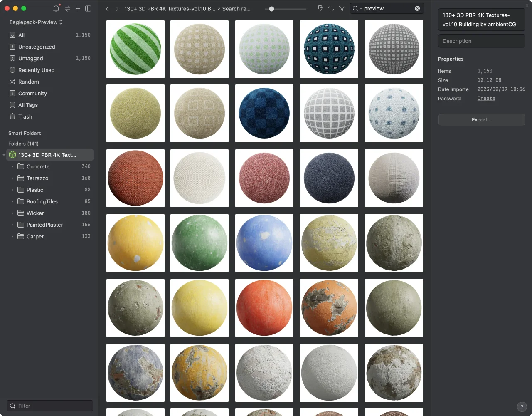This screenshot has height=416, width=532.
Task: Collapse the 130+ 3D PBR 4K folder
Action: [x=4, y=155]
